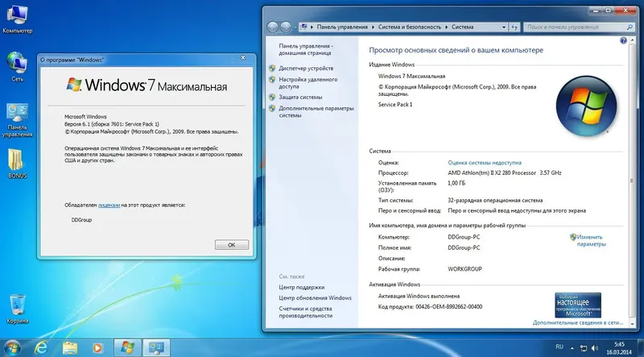Screen dimensions: 644x357
Task: Click Изменить параметры link
Action: click(591, 241)
